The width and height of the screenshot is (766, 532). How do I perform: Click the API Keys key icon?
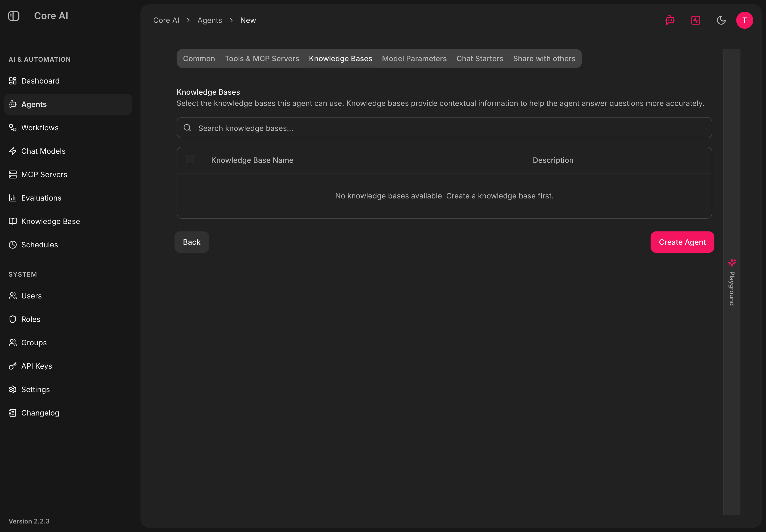(13, 366)
